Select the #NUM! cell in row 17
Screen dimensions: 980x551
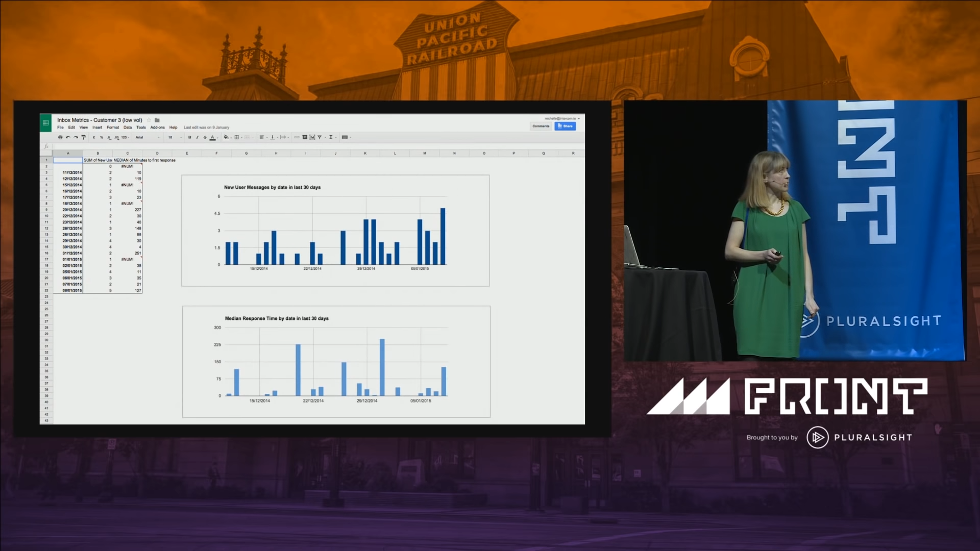tap(127, 259)
